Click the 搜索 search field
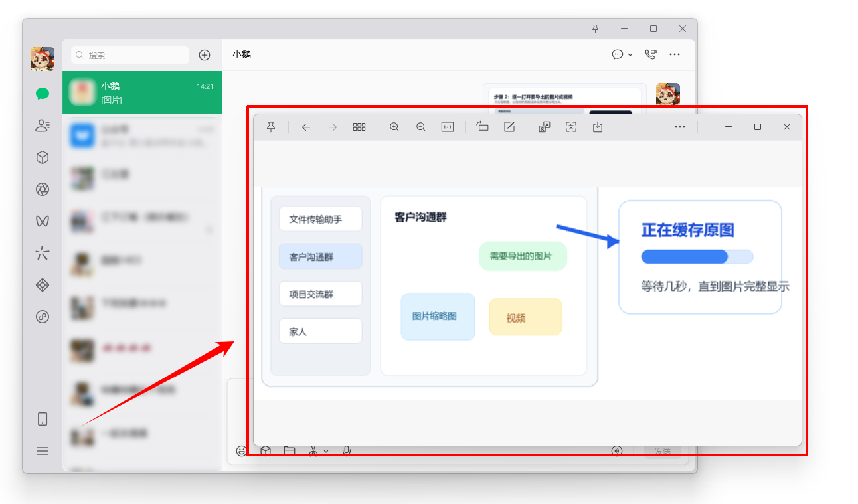 pyautogui.click(x=130, y=55)
